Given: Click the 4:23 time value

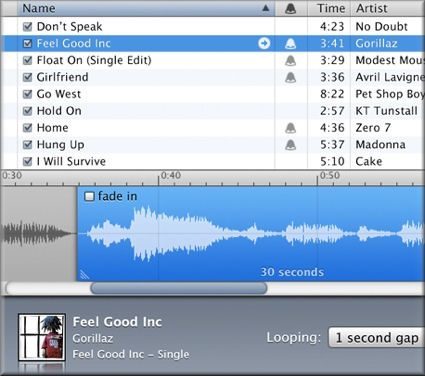Looking at the screenshot, I should click(332, 27).
